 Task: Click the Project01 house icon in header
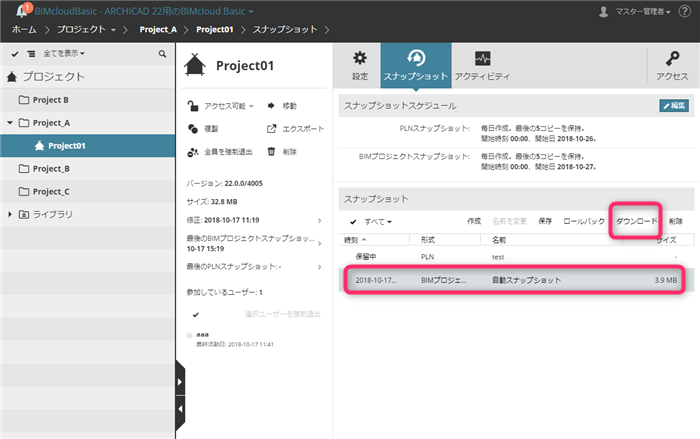(195, 65)
